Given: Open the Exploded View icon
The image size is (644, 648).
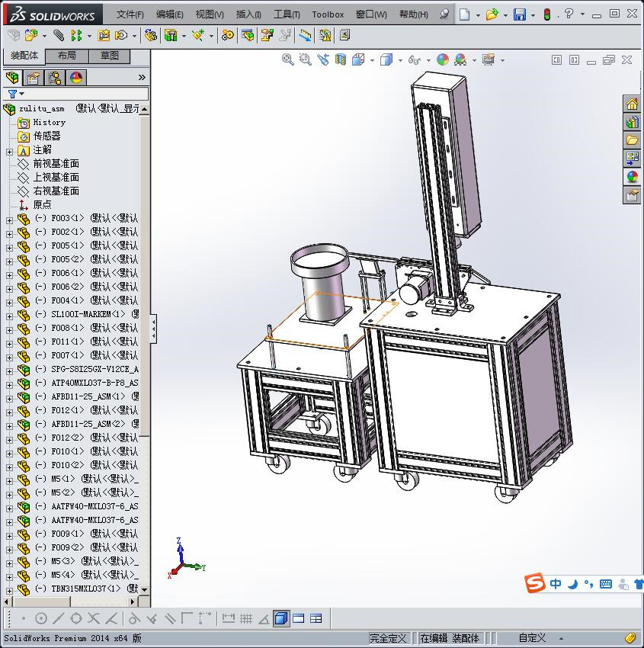Looking at the screenshot, I should [268, 36].
